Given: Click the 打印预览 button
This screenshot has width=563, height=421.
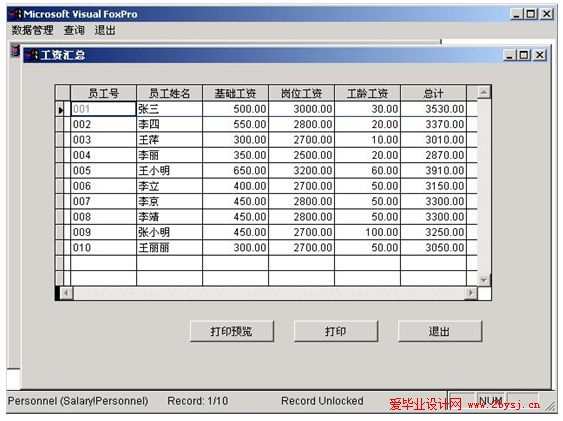Looking at the screenshot, I should 232,331.
